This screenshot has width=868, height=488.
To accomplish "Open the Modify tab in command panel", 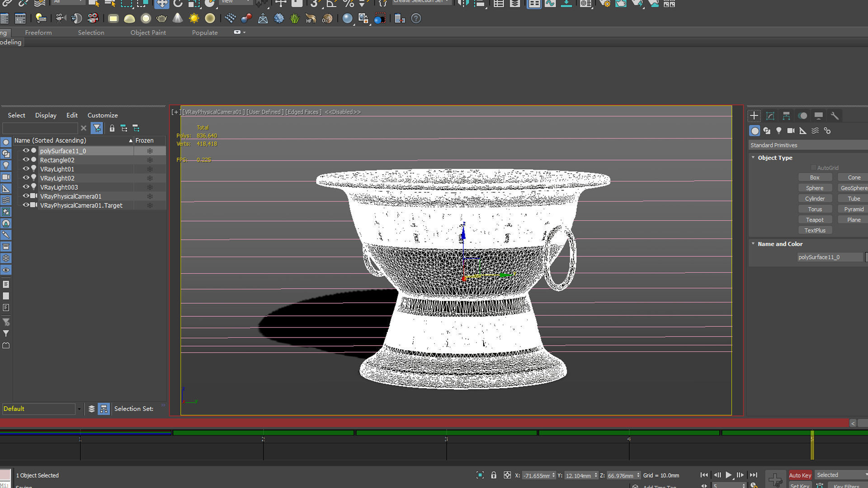I will click(x=770, y=116).
